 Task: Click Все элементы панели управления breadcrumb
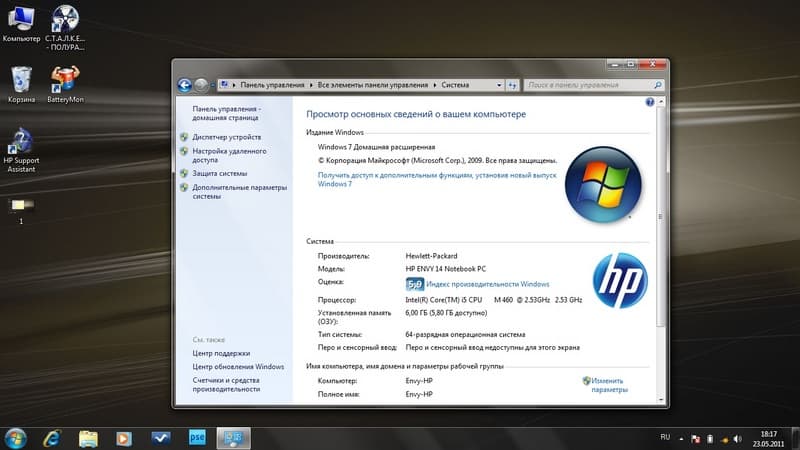click(x=372, y=85)
